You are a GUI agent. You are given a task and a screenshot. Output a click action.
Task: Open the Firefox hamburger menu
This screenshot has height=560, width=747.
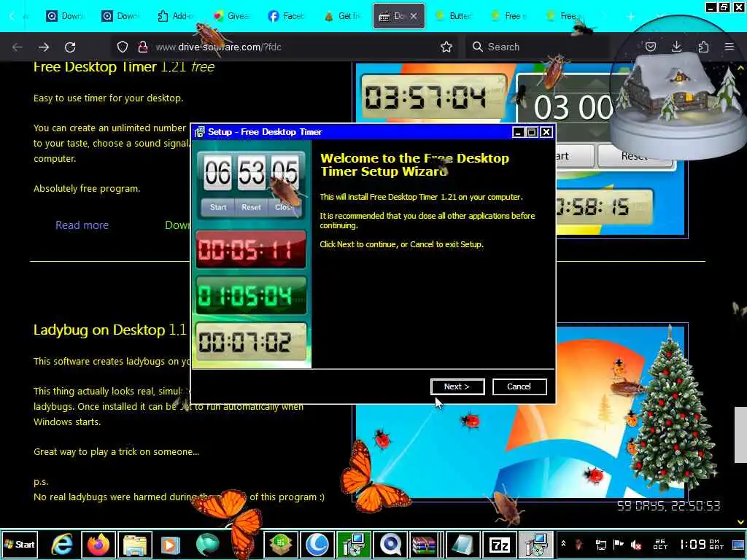coord(729,47)
